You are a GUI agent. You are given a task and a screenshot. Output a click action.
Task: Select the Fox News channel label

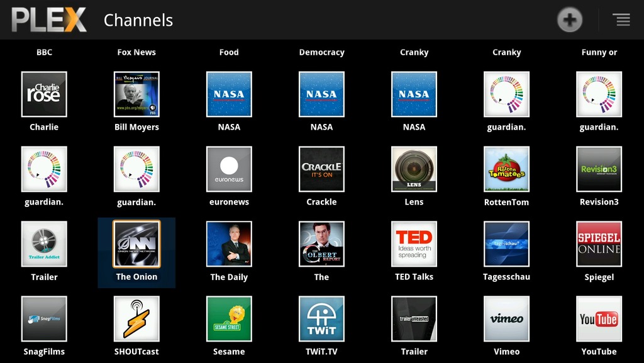136,52
